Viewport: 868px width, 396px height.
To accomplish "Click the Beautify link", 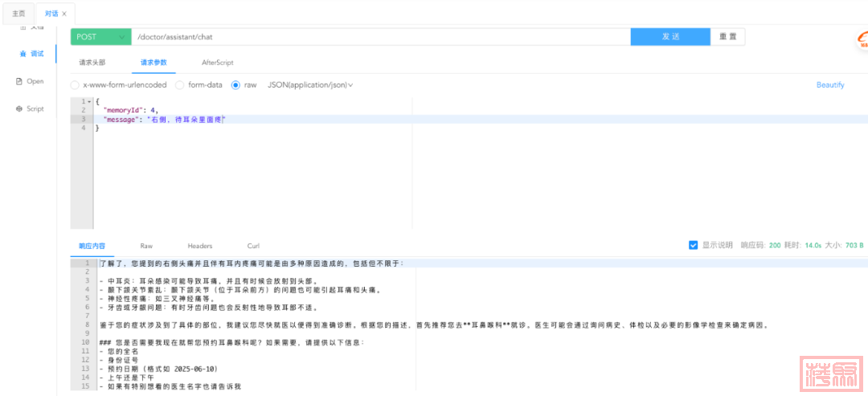I will tap(830, 84).
